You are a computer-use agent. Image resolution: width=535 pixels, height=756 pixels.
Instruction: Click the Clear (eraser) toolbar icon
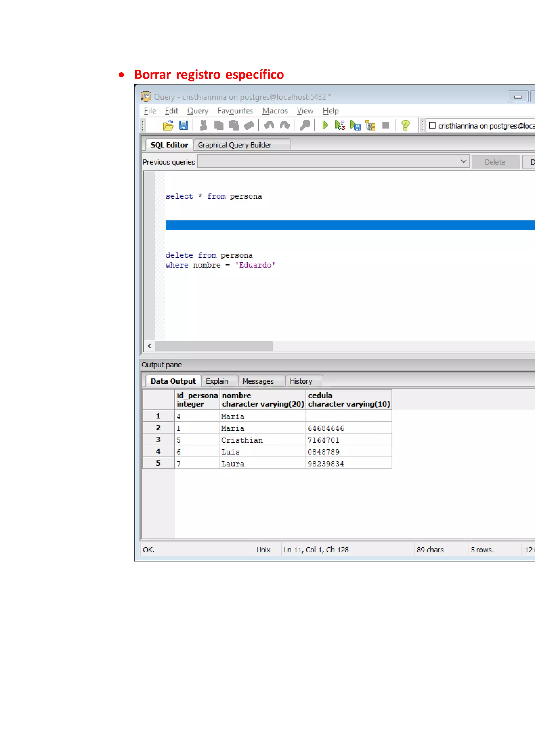(x=249, y=126)
